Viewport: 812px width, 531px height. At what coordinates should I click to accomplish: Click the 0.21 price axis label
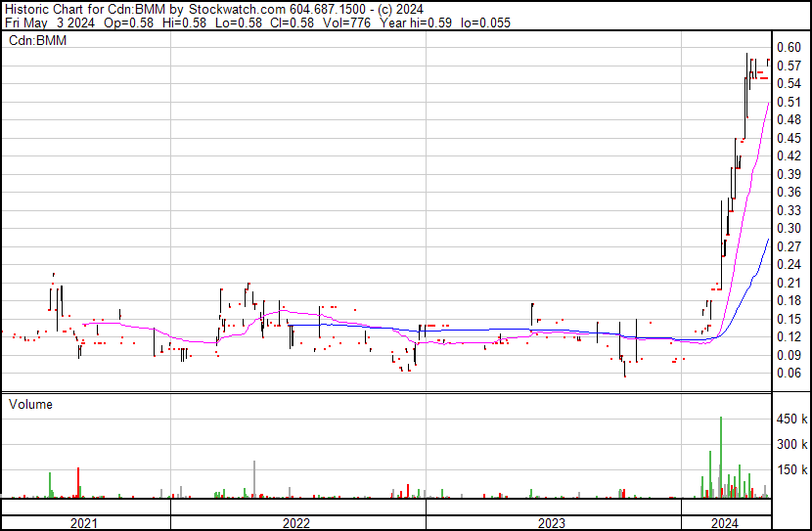click(x=789, y=283)
